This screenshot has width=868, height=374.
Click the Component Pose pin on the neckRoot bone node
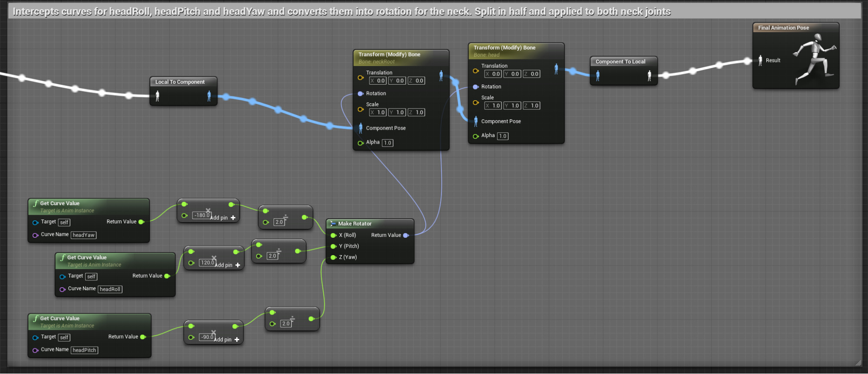tap(360, 128)
